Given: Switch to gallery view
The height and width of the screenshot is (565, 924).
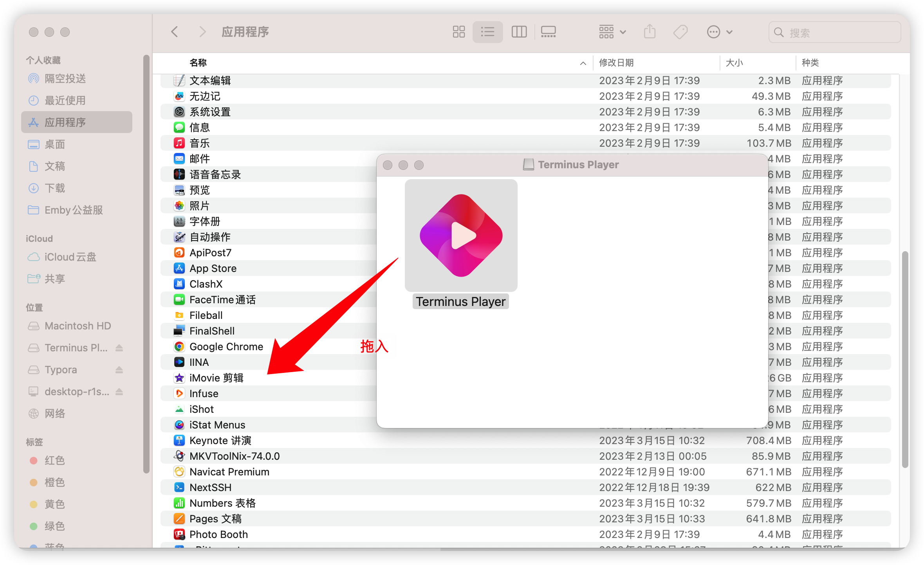Looking at the screenshot, I should pyautogui.click(x=548, y=32).
